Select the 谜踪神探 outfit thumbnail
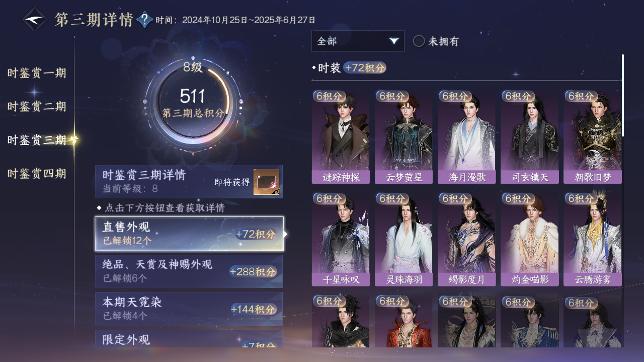644x362 pixels. click(340, 137)
